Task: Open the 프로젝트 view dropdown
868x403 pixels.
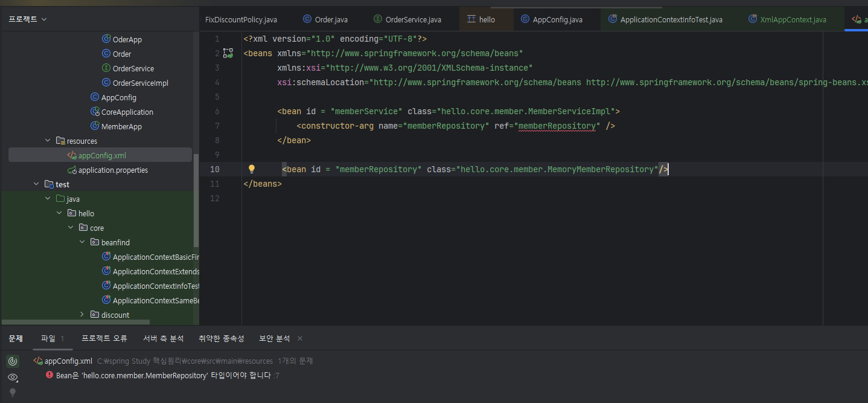Action: click(28, 19)
